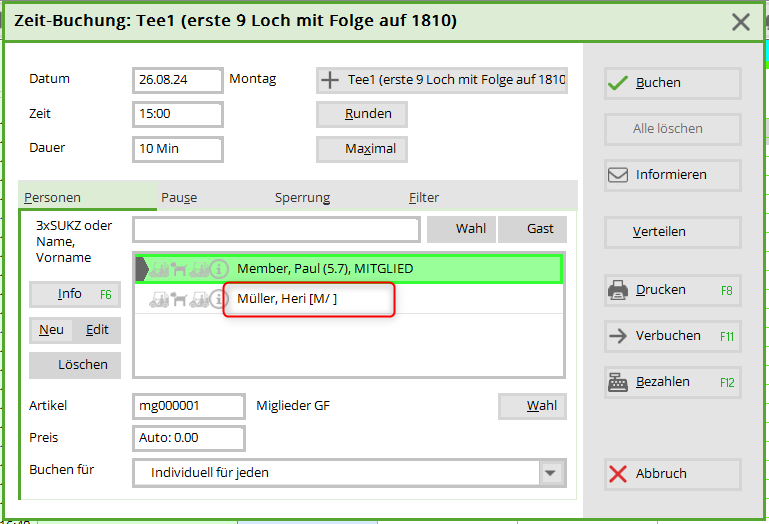Toggle first golf cart icon for Member, Paul
Screen dimensions: 769x524
pos(159,269)
